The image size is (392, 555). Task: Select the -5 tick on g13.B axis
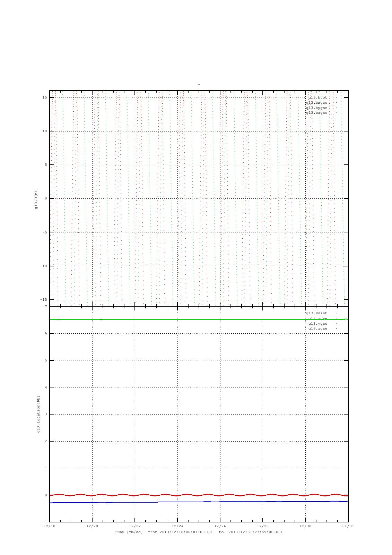pyautogui.click(x=45, y=232)
